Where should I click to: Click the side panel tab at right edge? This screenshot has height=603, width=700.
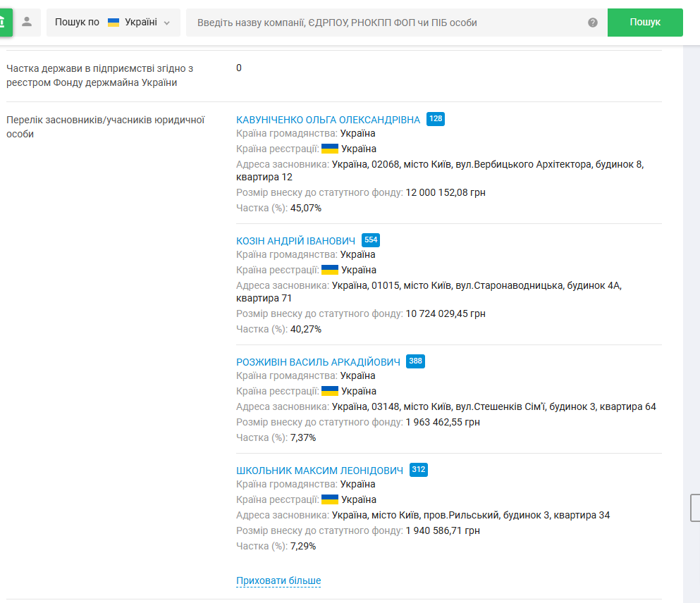coord(695,508)
